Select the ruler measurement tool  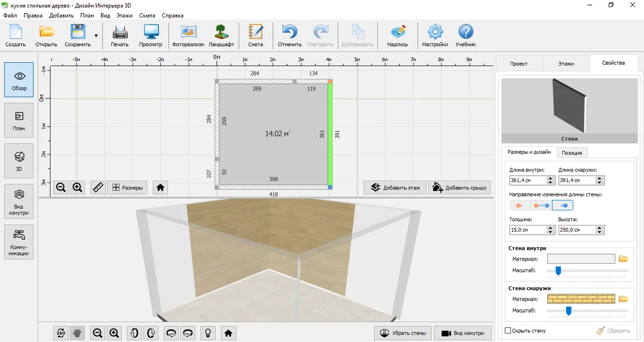click(x=98, y=187)
